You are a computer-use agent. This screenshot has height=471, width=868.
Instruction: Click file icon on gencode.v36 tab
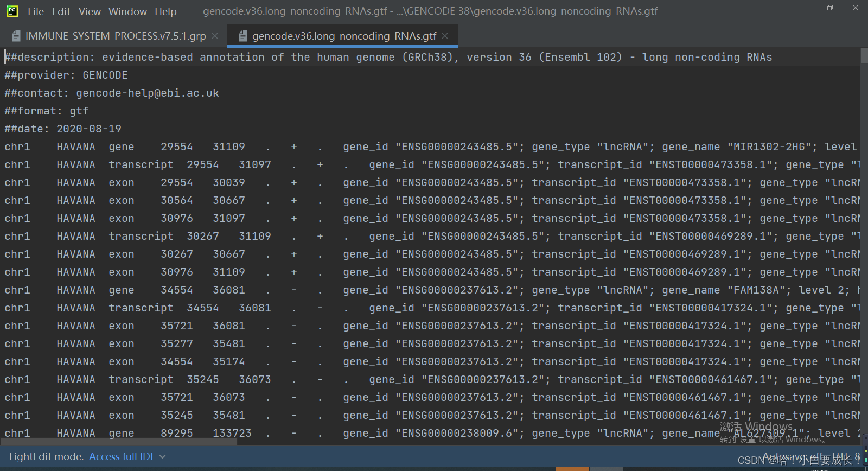[243, 36]
